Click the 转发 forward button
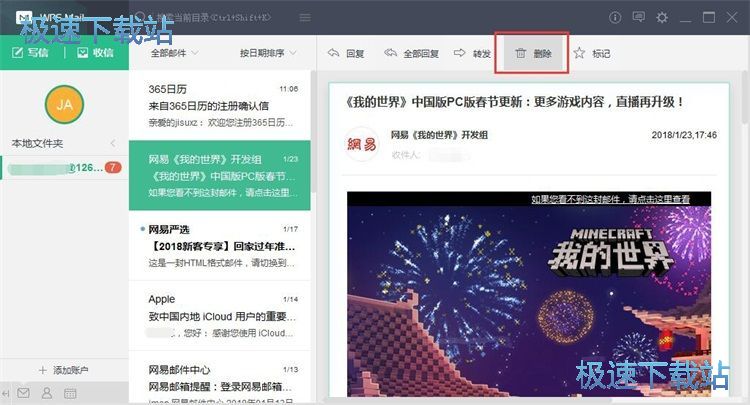This screenshot has width=750, height=405. click(473, 54)
